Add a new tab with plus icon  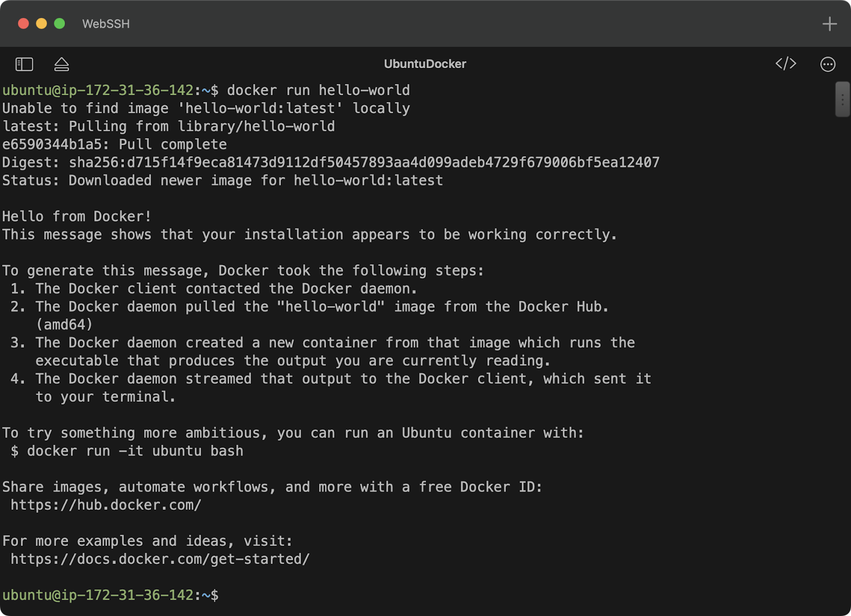point(829,24)
